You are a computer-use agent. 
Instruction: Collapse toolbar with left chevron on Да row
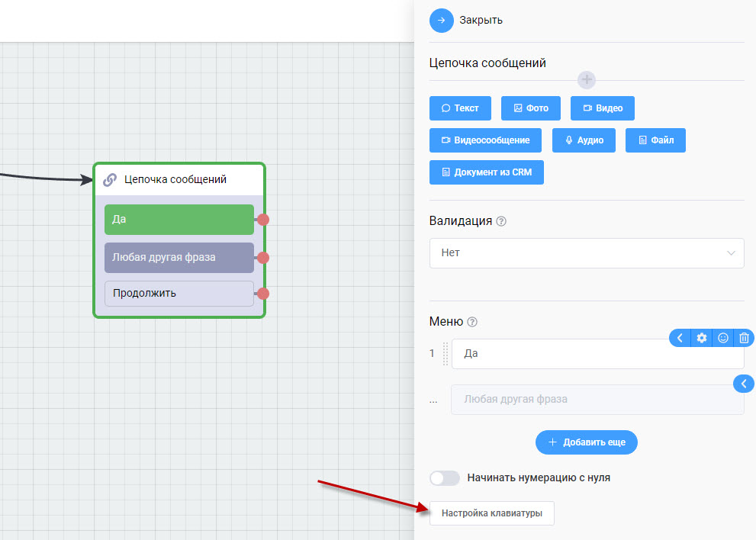pyautogui.click(x=680, y=338)
